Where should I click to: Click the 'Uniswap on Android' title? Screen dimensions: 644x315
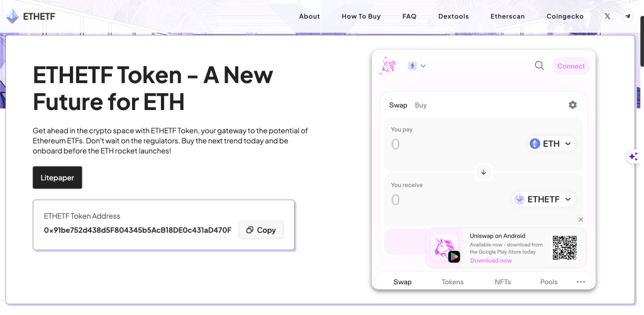click(497, 236)
